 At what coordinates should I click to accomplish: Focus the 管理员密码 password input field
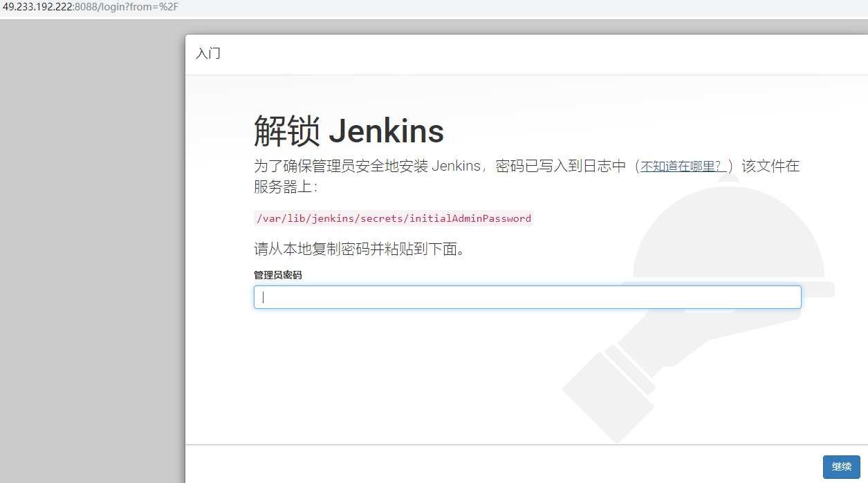[527, 297]
